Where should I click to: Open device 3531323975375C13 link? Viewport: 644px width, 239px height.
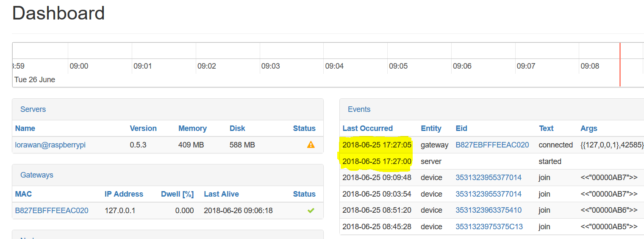coord(489,227)
